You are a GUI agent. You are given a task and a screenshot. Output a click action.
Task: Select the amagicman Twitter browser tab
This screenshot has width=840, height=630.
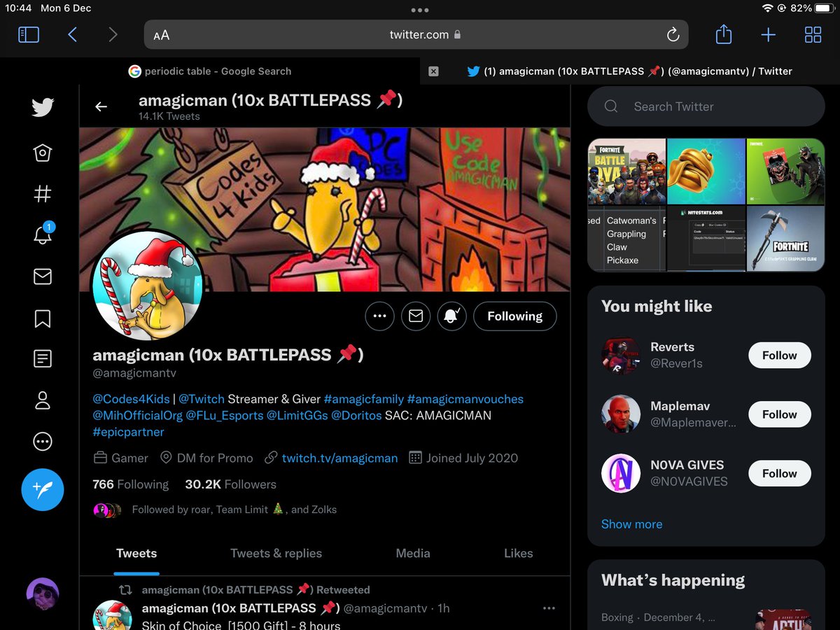click(630, 71)
